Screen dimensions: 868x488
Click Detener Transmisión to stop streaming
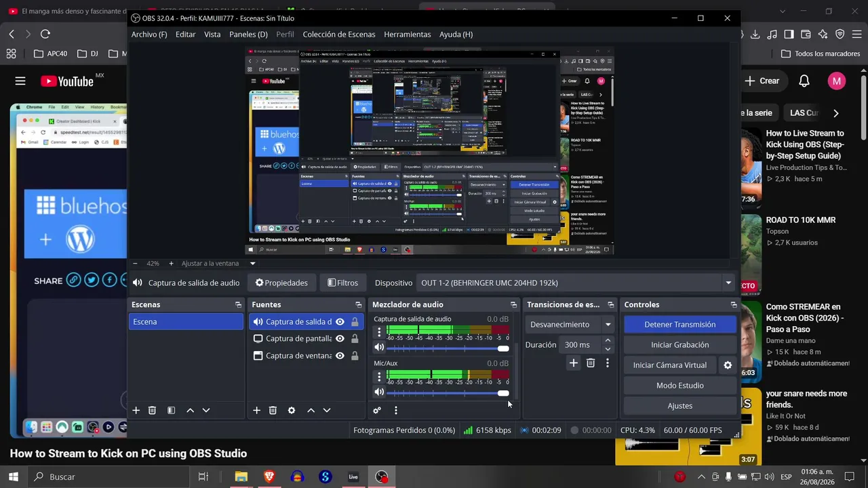coord(679,325)
